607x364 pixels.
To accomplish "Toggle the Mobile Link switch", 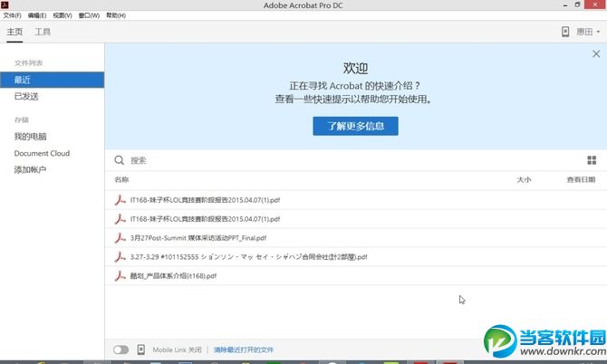I will pyautogui.click(x=120, y=350).
